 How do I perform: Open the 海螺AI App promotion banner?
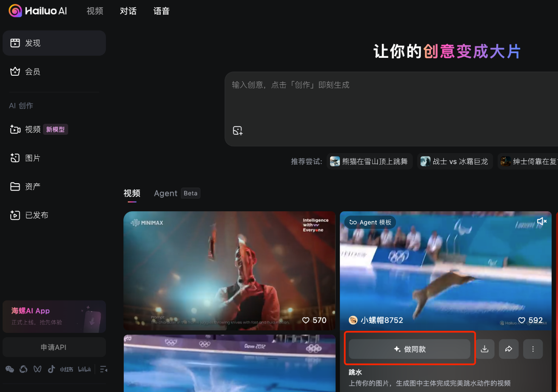coord(54,316)
